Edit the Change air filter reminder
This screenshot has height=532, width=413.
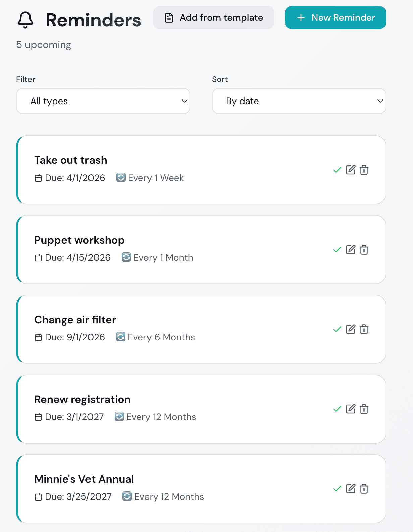(x=351, y=329)
